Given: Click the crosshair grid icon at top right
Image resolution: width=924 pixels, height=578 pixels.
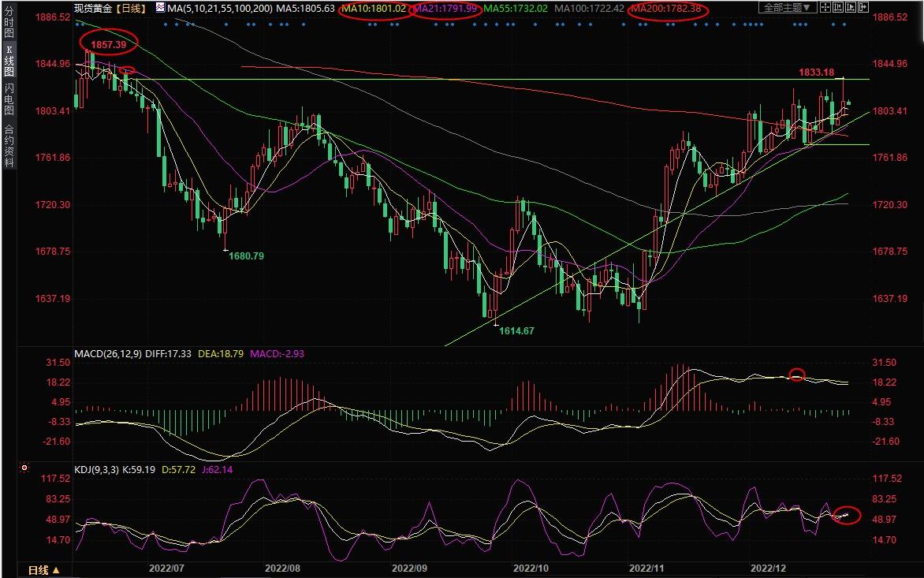Looking at the screenshot, I should [825, 8].
